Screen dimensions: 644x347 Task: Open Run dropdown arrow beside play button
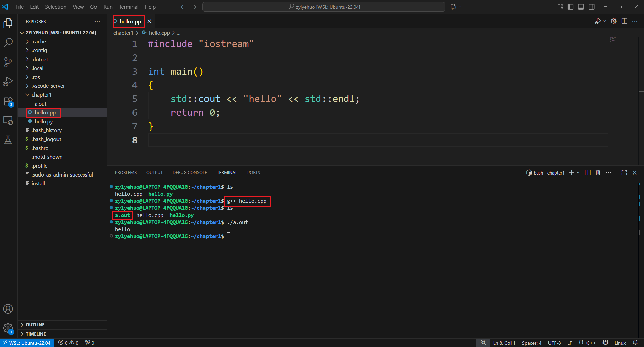tap(604, 21)
